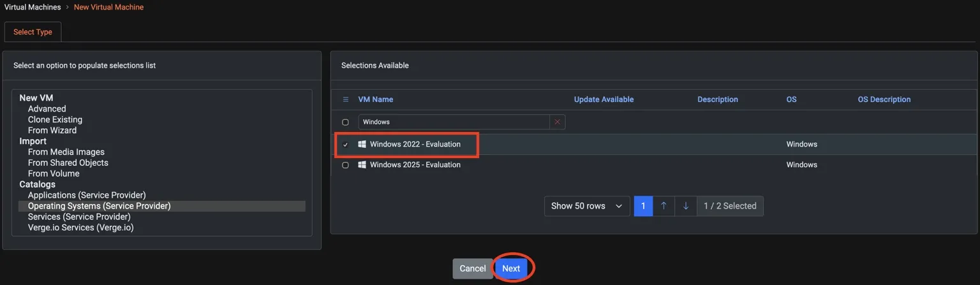Click the Selections Available panel title
Screen dimensions: 980x285
[375, 66]
